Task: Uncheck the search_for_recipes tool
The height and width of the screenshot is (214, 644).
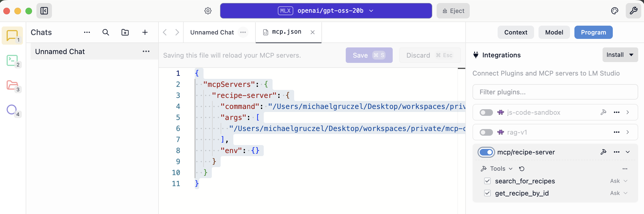Action: 487,181
